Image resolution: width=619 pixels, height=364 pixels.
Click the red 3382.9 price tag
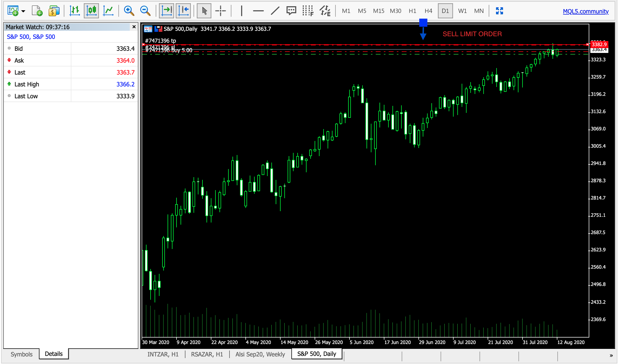[599, 44]
